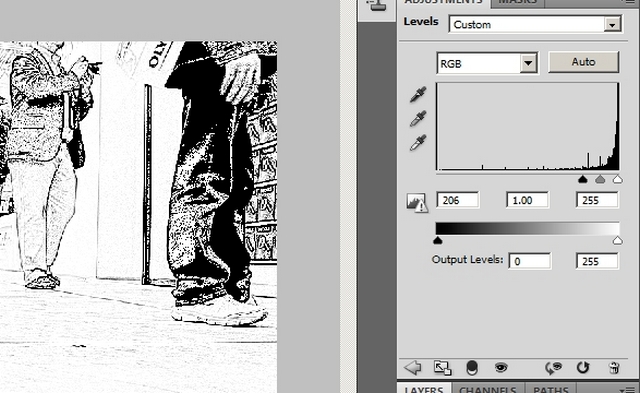Select the black point eyedropper

click(418, 94)
